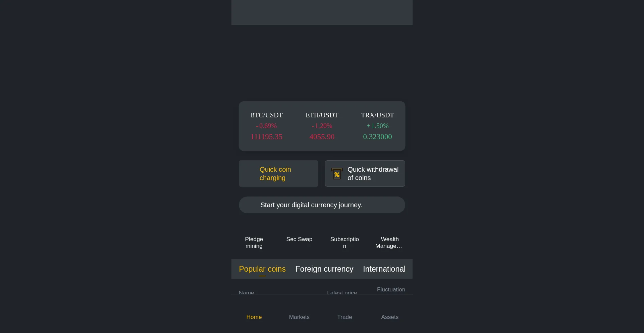Select the TRX/USDT price ticker
Image resolution: width=644 pixels, height=333 pixels.
click(377, 126)
